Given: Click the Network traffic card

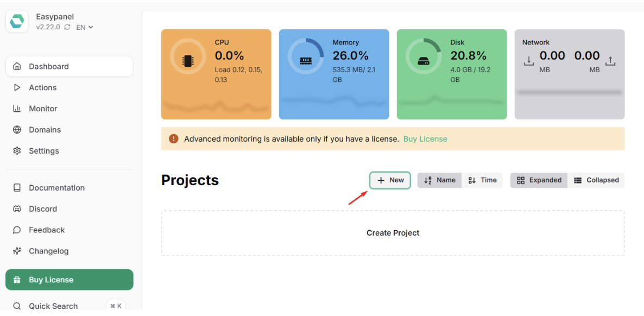Looking at the screenshot, I should [570, 74].
